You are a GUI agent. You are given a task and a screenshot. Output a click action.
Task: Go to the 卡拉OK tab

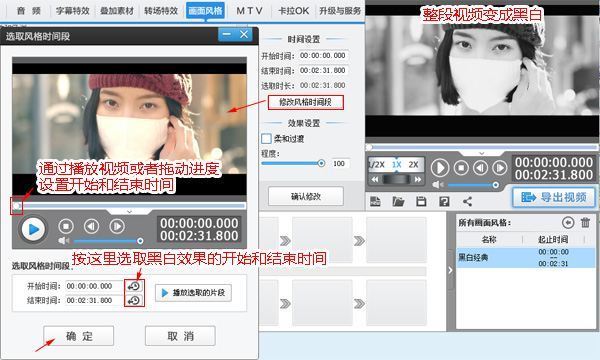(293, 11)
